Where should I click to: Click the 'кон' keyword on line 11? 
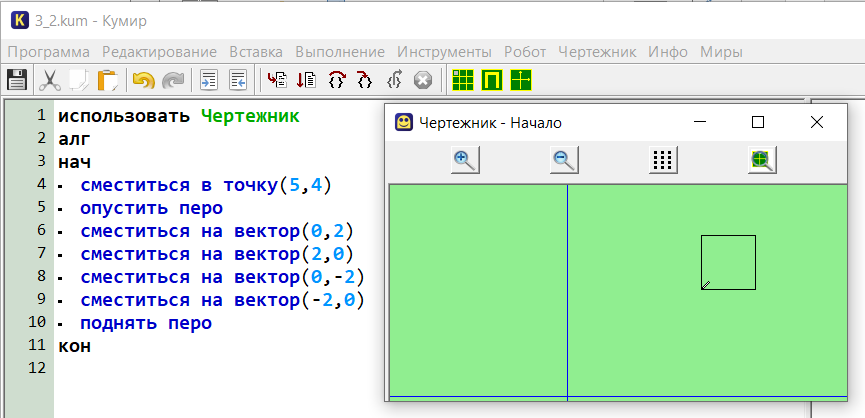click(x=74, y=346)
